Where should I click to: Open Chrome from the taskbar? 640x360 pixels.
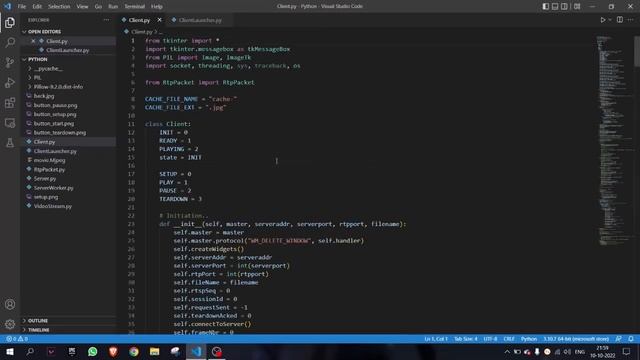tap(134, 351)
